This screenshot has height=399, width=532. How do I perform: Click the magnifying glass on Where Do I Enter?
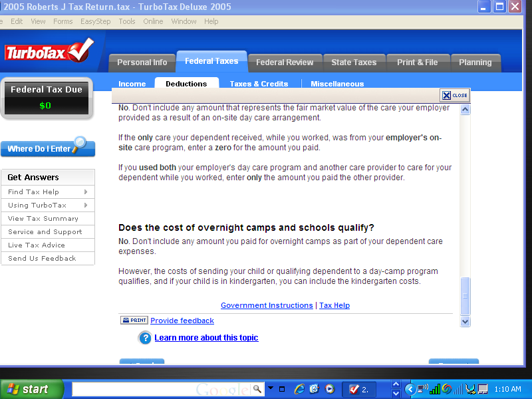pos(80,144)
